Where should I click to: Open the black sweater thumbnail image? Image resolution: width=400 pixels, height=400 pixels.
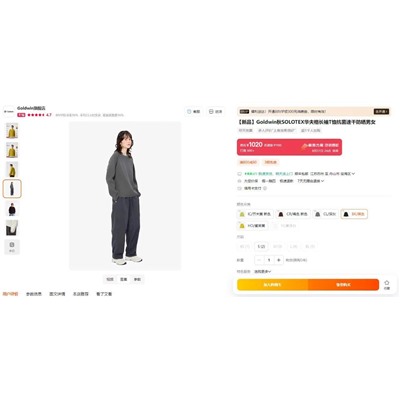tap(12, 209)
